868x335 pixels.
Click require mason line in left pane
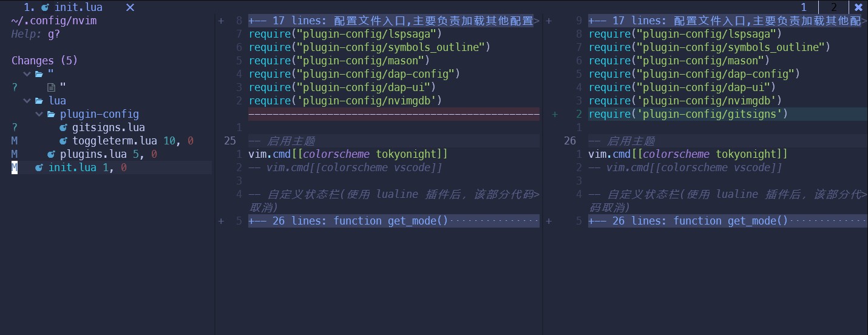(x=339, y=61)
